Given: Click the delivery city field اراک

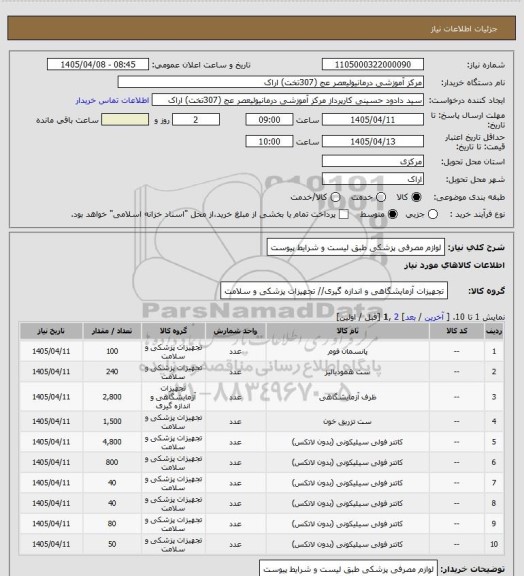Looking at the screenshot, I should 373,179.
